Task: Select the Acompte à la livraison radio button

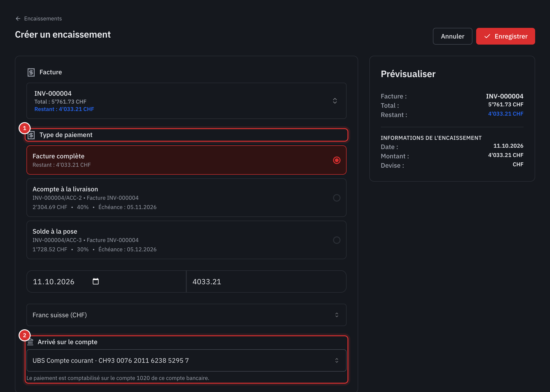Action: [x=337, y=198]
